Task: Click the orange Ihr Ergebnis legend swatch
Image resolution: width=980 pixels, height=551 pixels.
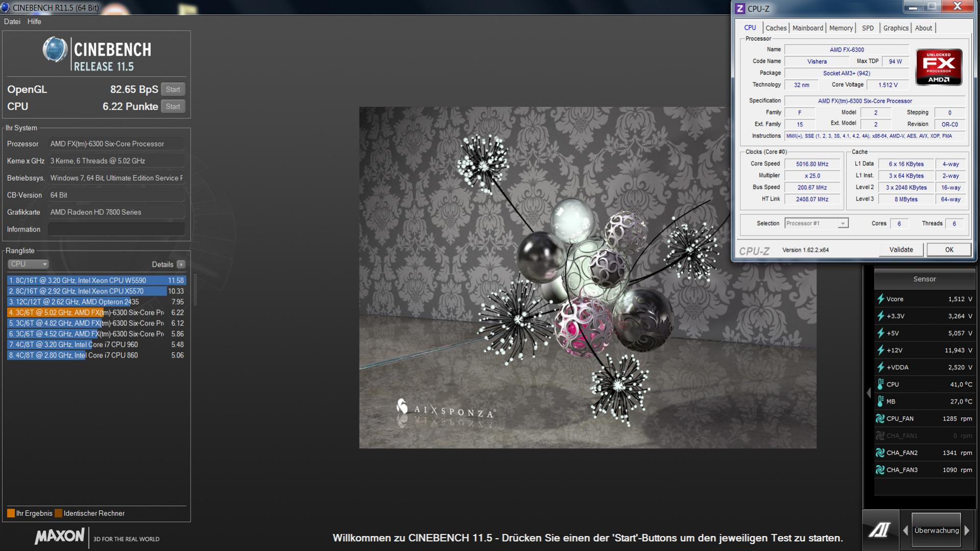Action: click(x=11, y=513)
